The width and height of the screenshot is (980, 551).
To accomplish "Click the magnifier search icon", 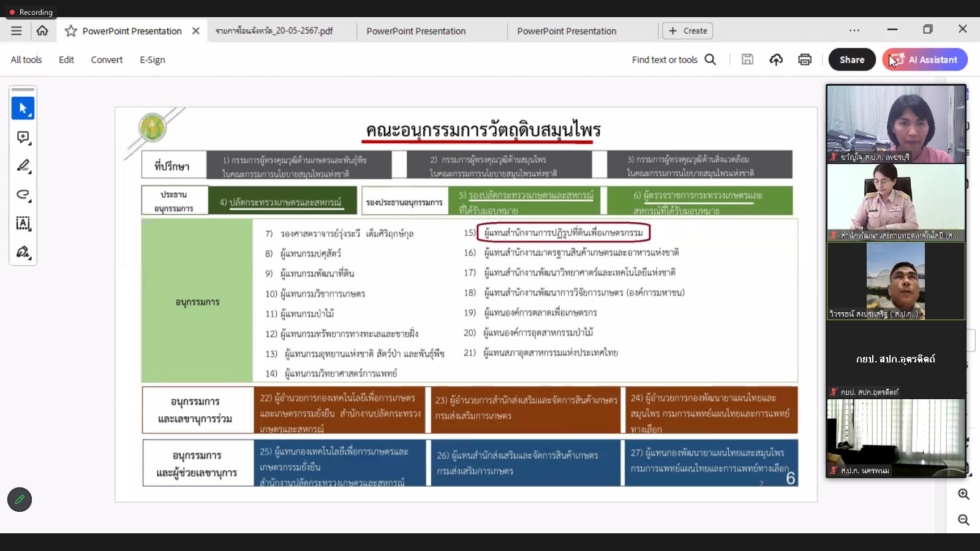I will tap(710, 59).
